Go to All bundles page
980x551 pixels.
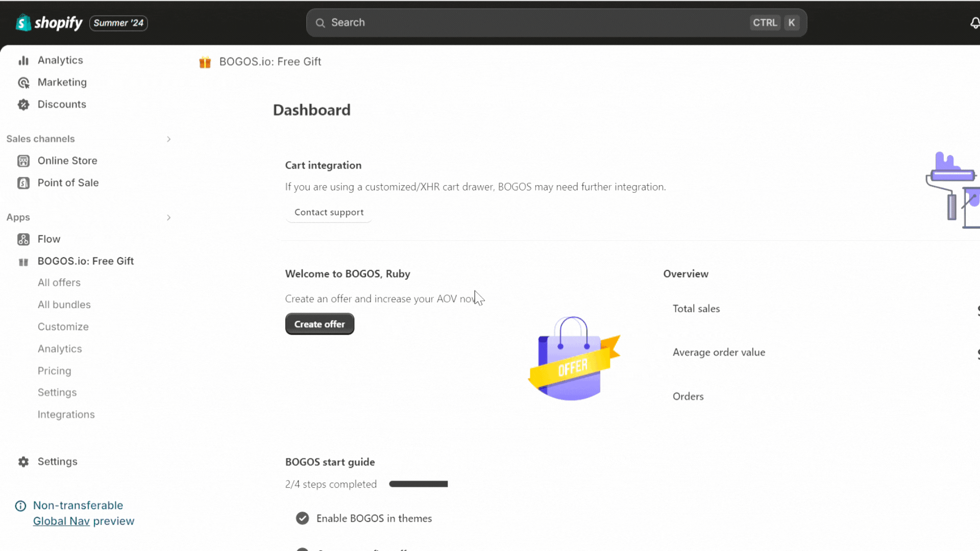tap(64, 305)
